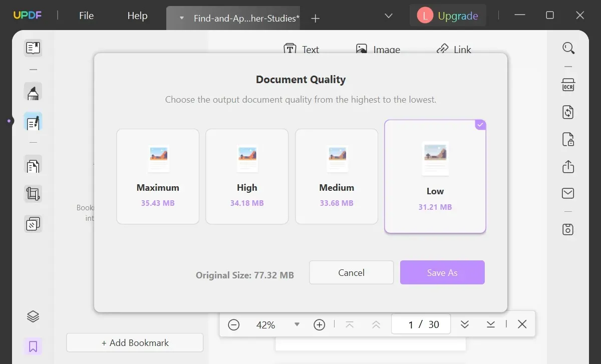Click the Share icon
The width and height of the screenshot is (601, 364).
click(x=568, y=167)
